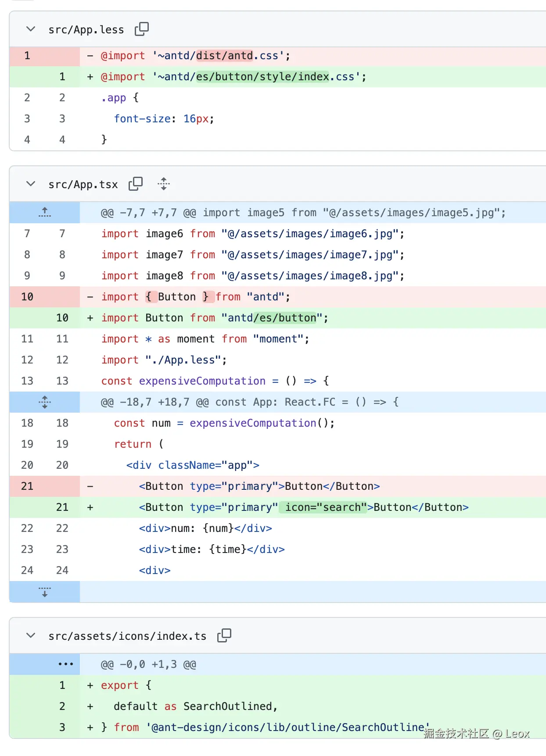Click the src/assets/icons/index.ts file name
This screenshot has height=756, width=546.
pyautogui.click(x=127, y=636)
